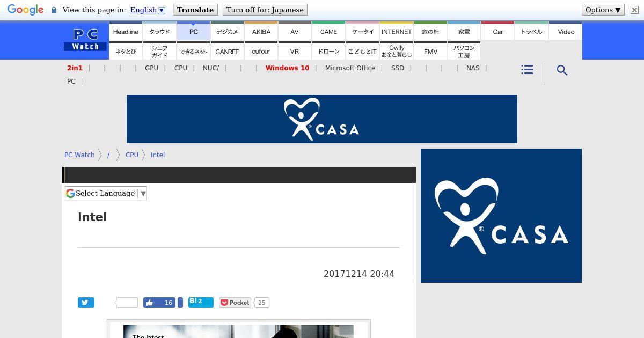Image resolution: width=644 pixels, height=338 pixels.
Task: Open the AKIBA tab
Action: pyautogui.click(x=261, y=31)
